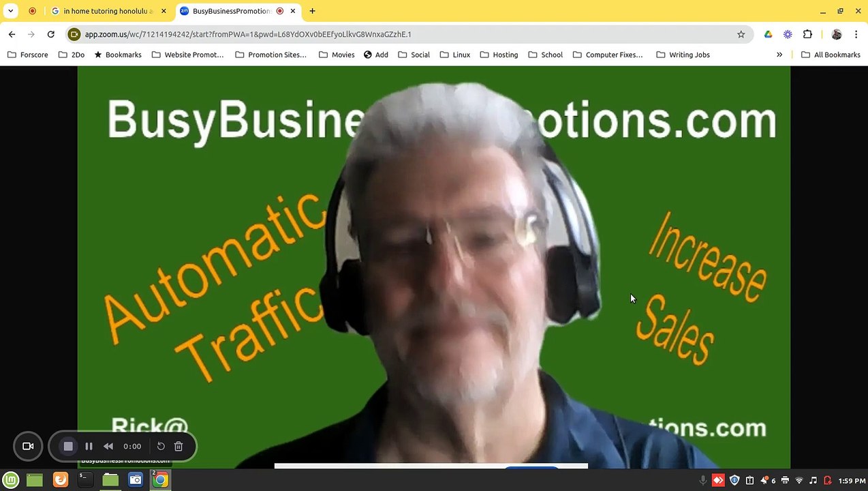
Task: Open the Extensions puzzle menu
Action: pos(807,34)
